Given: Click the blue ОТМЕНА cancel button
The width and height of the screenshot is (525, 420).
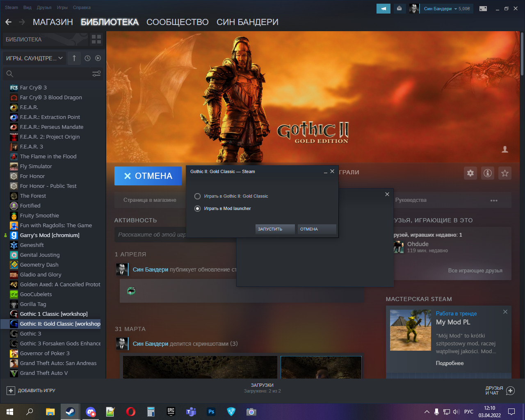Looking at the screenshot, I should 148,176.
